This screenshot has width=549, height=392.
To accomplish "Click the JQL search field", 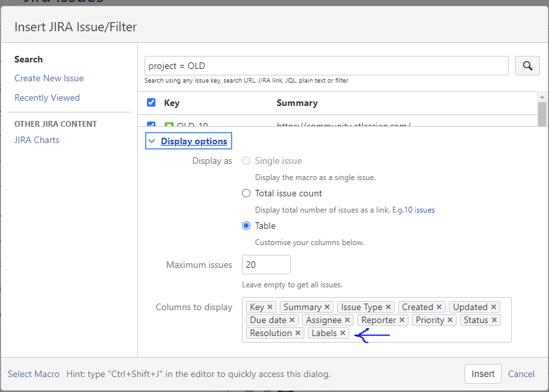I will [327, 66].
